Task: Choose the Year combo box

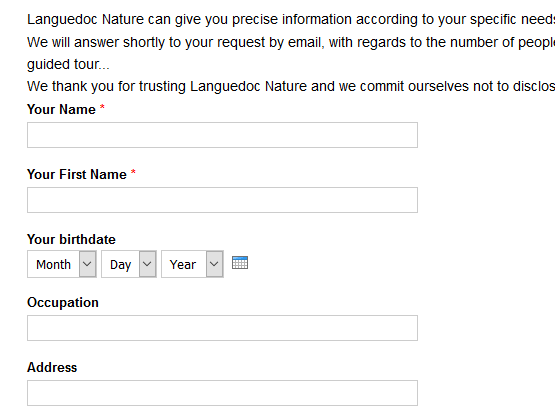Action: click(192, 264)
